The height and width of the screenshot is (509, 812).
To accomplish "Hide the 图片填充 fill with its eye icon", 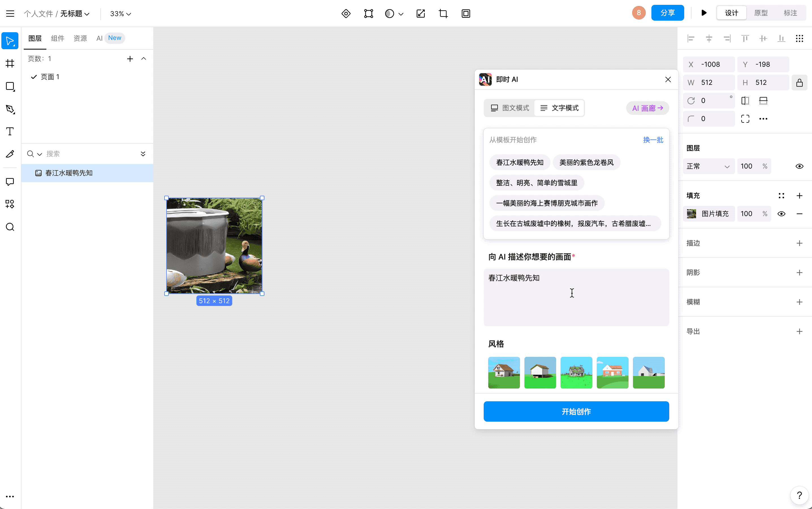I will coord(781,213).
